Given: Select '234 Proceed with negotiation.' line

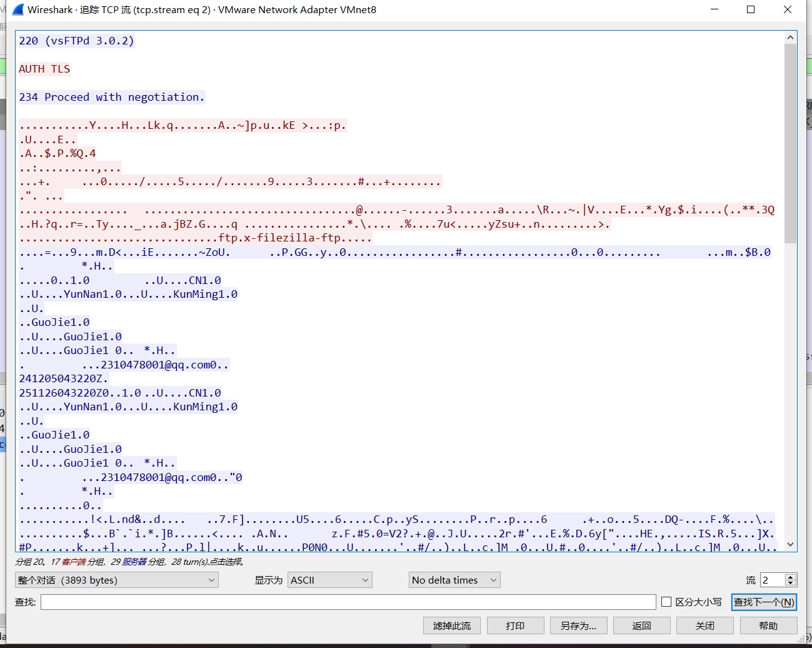Looking at the screenshot, I should pyautogui.click(x=112, y=97).
